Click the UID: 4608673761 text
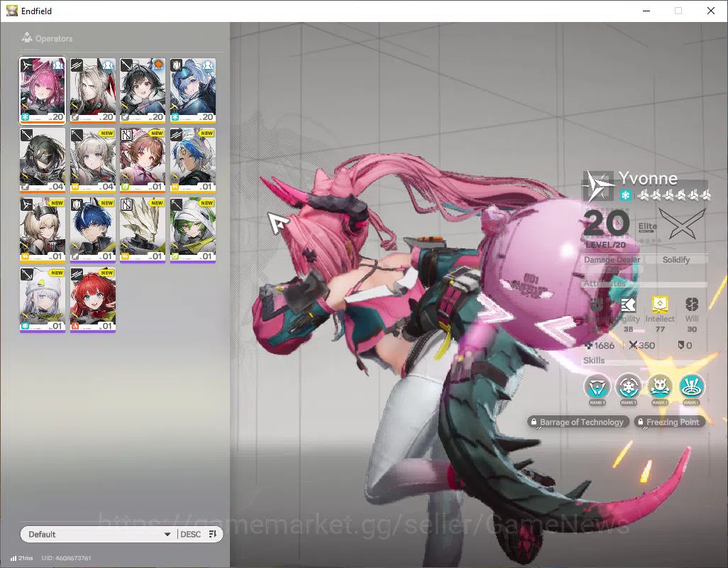The image size is (728, 568). click(x=67, y=558)
